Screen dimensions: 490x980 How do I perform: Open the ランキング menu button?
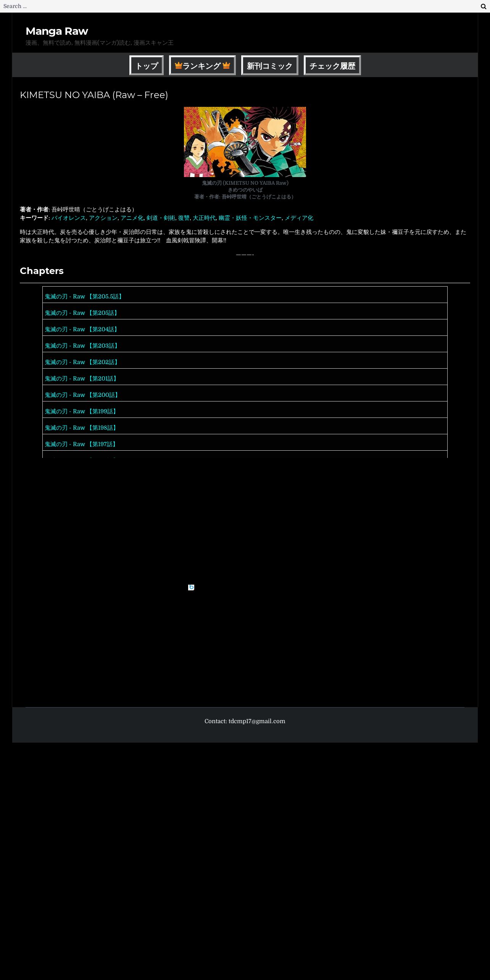click(202, 65)
